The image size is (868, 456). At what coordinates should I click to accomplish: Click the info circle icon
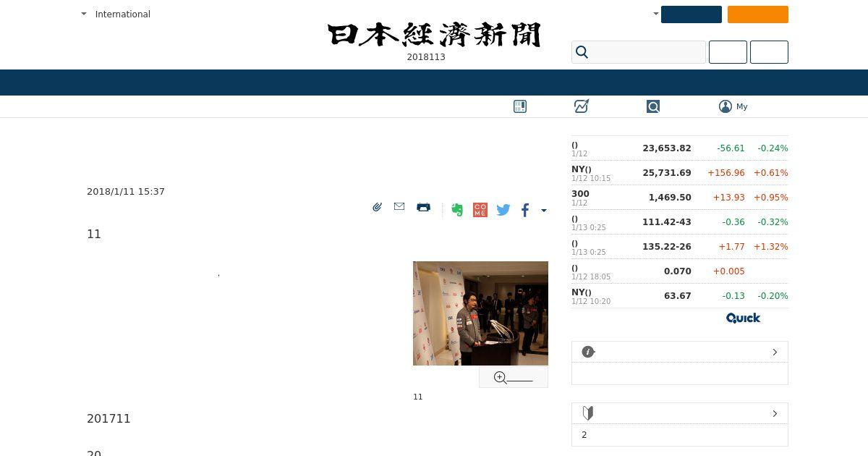[x=588, y=352]
